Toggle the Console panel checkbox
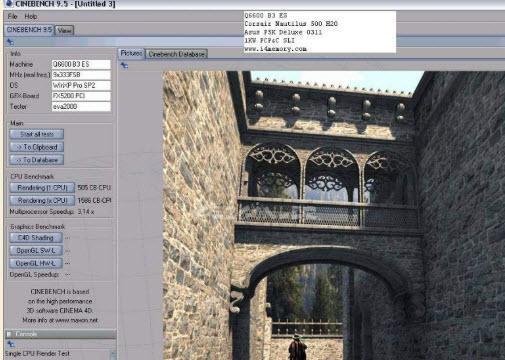This screenshot has width=505, height=360. click(x=9, y=334)
